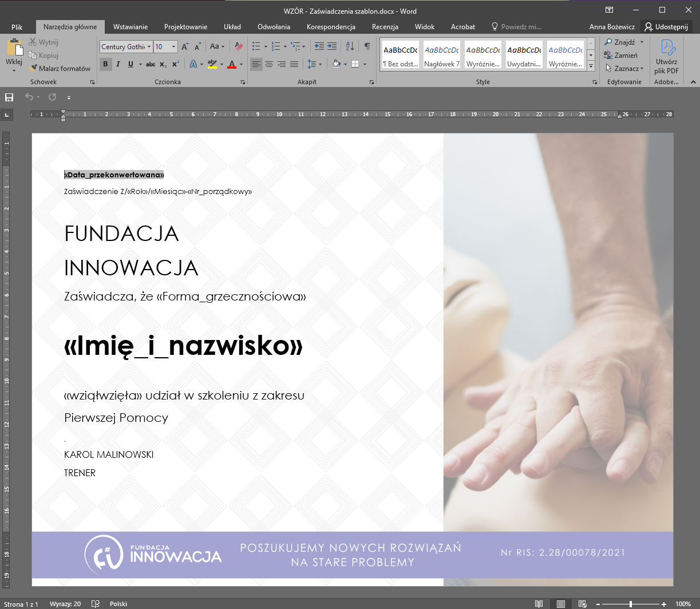Switch to Wstawianie tab
Viewport: 700px width, 609px height.
[x=130, y=27]
